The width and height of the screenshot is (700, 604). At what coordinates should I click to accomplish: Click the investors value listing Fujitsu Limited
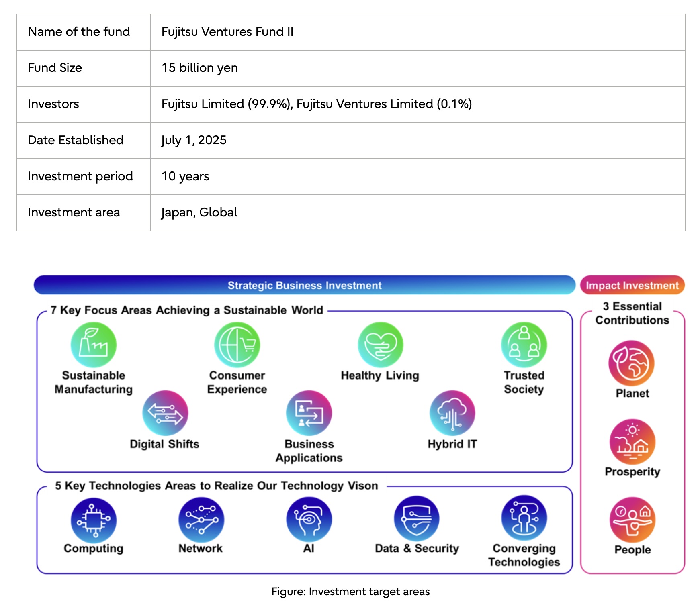[x=317, y=104]
